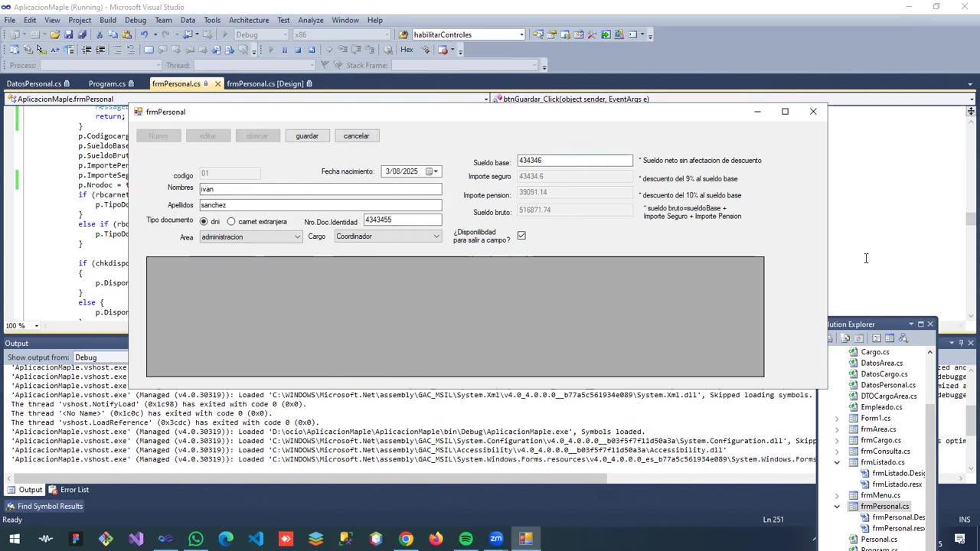The height and width of the screenshot is (551, 980).
Task: Open Zoom from the taskbar
Action: (496, 539)
